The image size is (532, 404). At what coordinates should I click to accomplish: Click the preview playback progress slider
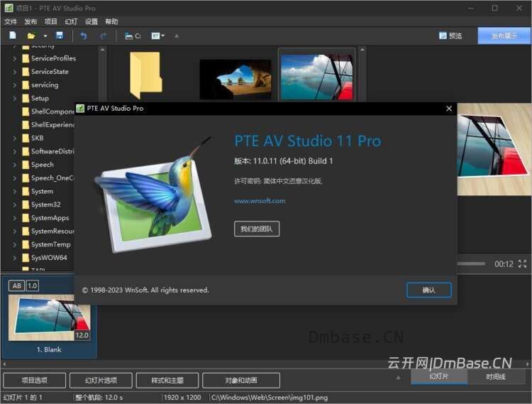point(472,264)
